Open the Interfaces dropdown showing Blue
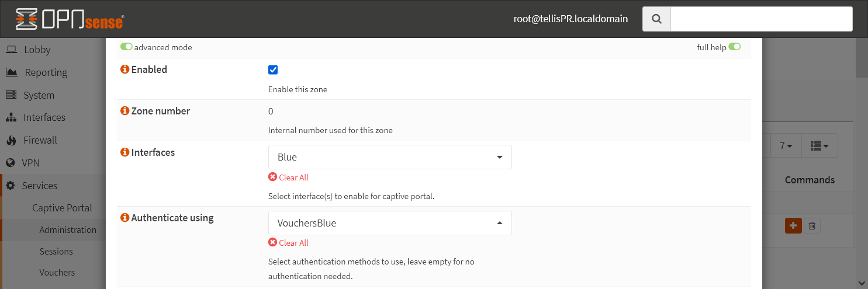The image size is (868, 289). tap(390, 157)
